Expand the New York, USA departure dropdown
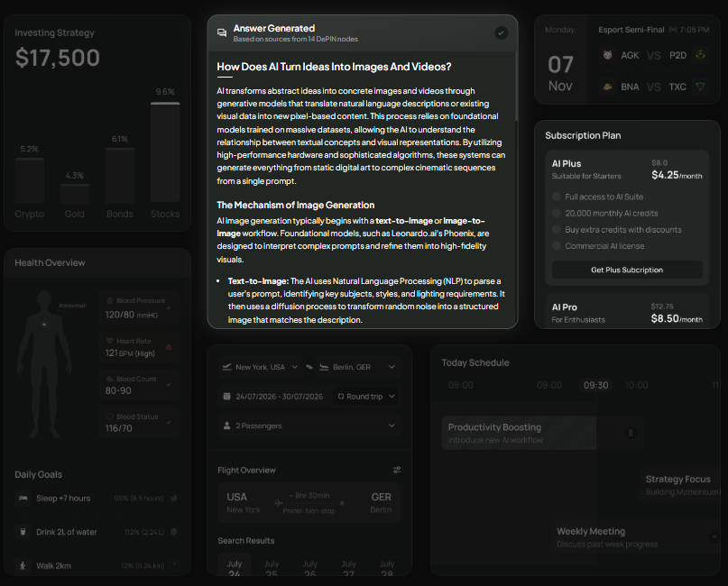Screen dimensions: 728x586 [x=294, y=367]
